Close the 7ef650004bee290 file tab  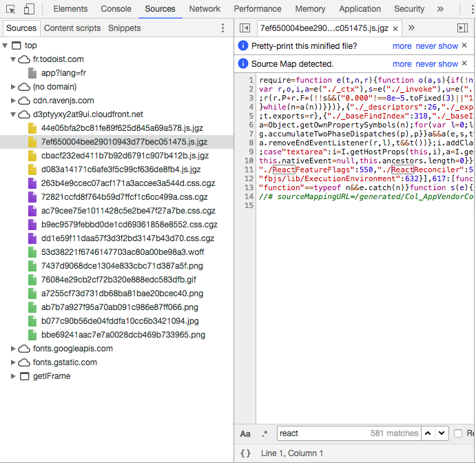395,28
